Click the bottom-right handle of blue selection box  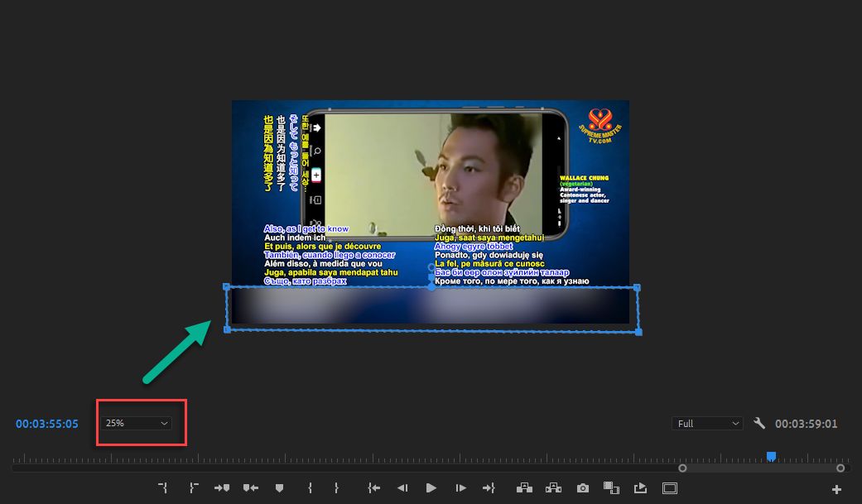click(x=638, y=332)
